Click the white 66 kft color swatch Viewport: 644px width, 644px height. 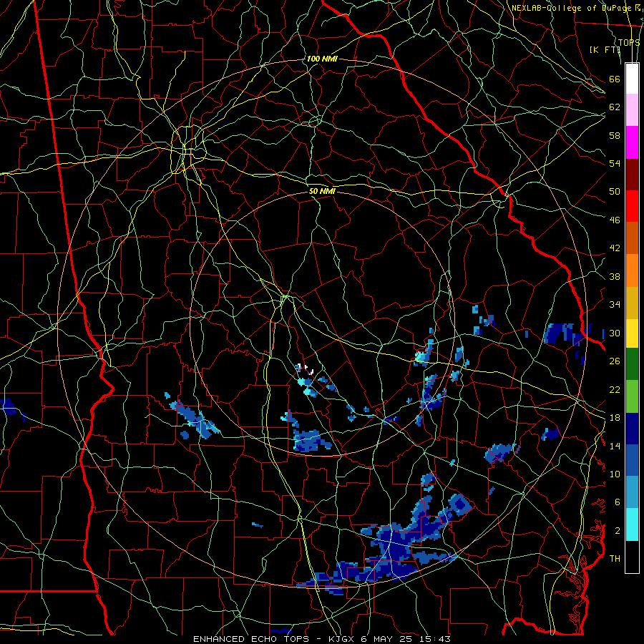(x=632, y=79)
